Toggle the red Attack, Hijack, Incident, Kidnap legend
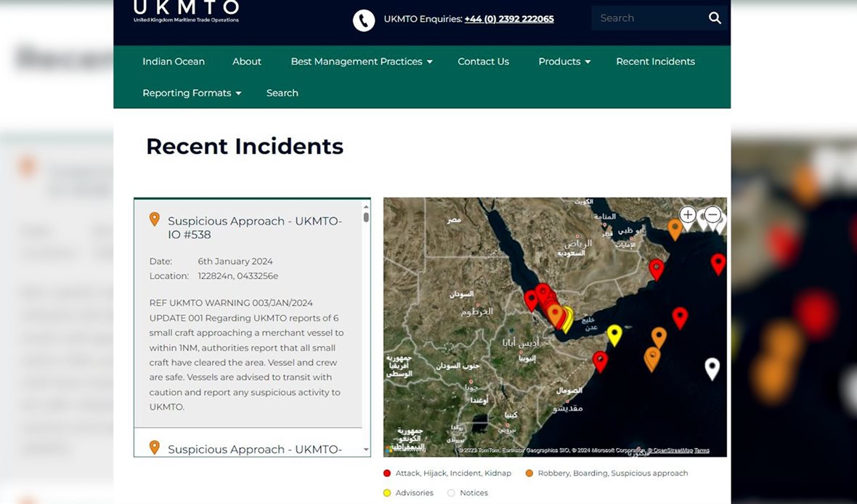Image resolution: width=857 pixels, height=504 pixels. (x=447, y=473)
